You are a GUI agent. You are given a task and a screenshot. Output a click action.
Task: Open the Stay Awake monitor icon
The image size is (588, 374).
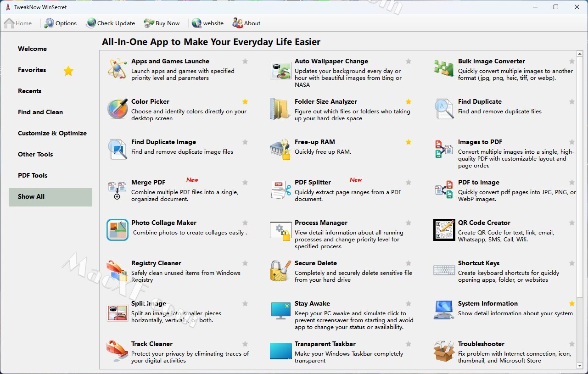pyautogui.click(x=280, y=311)
